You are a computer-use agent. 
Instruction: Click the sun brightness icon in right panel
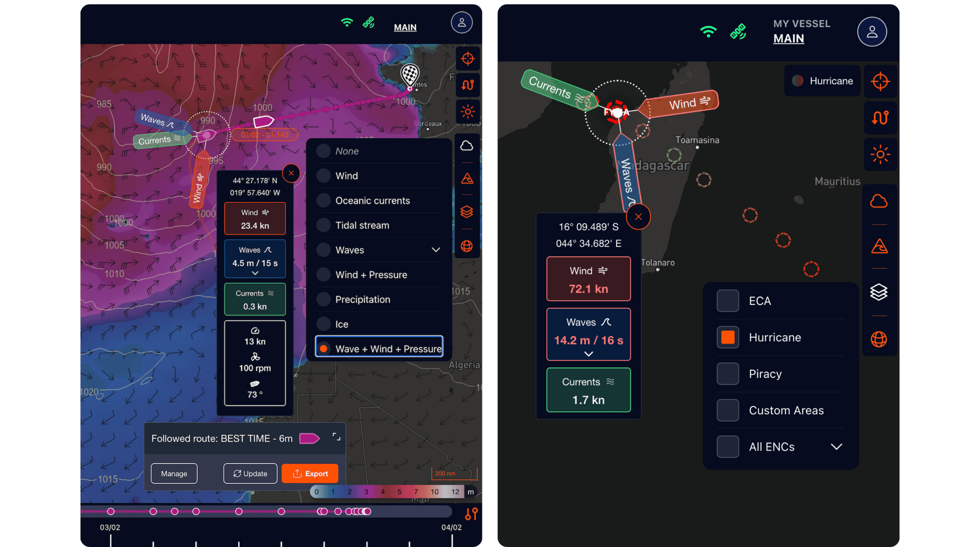[880, 155]
